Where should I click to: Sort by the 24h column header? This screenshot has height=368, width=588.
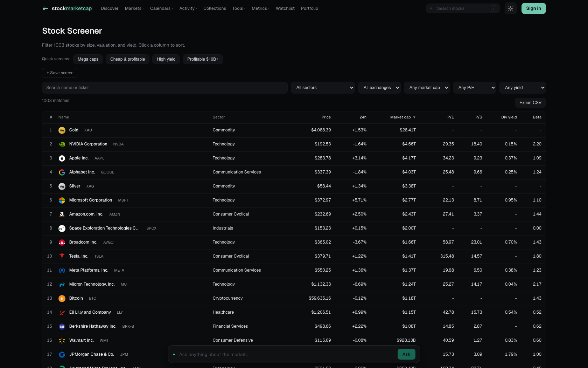pyautogui.click(x=363, y=117)
